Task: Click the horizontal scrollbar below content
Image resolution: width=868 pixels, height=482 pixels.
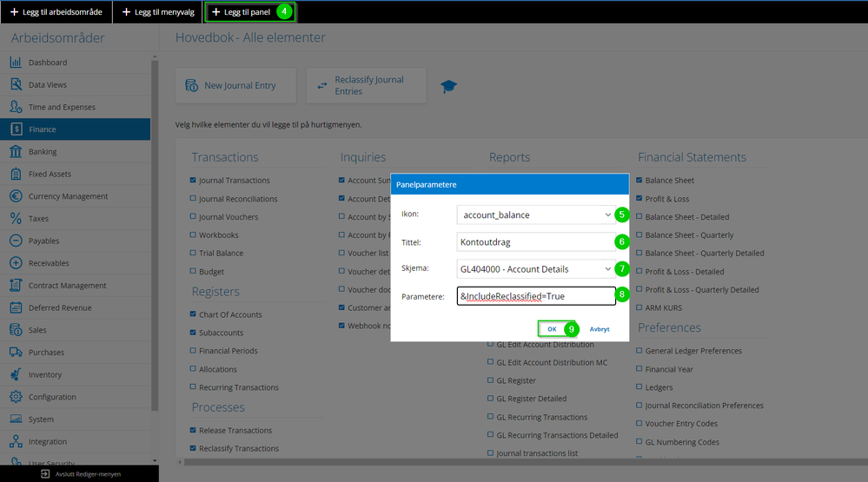Action: (x=526, y=461)
